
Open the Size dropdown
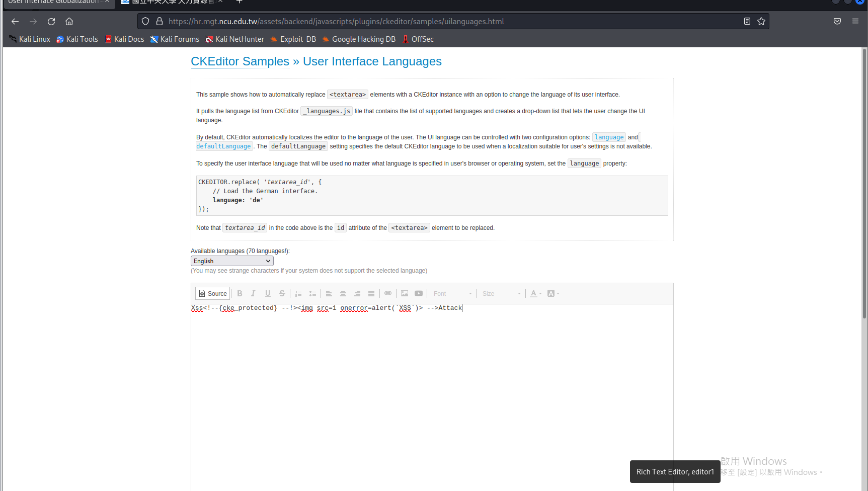tap(501, 293)
